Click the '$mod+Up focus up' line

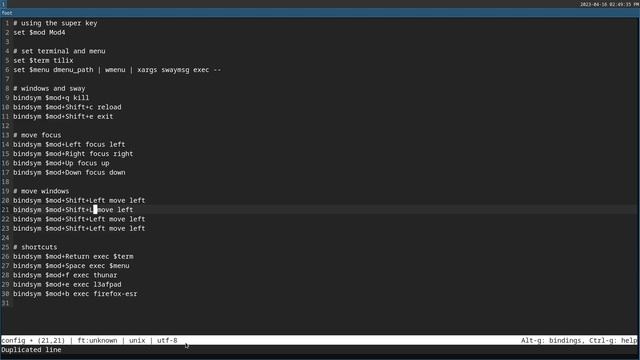click(x=61, y=163)
